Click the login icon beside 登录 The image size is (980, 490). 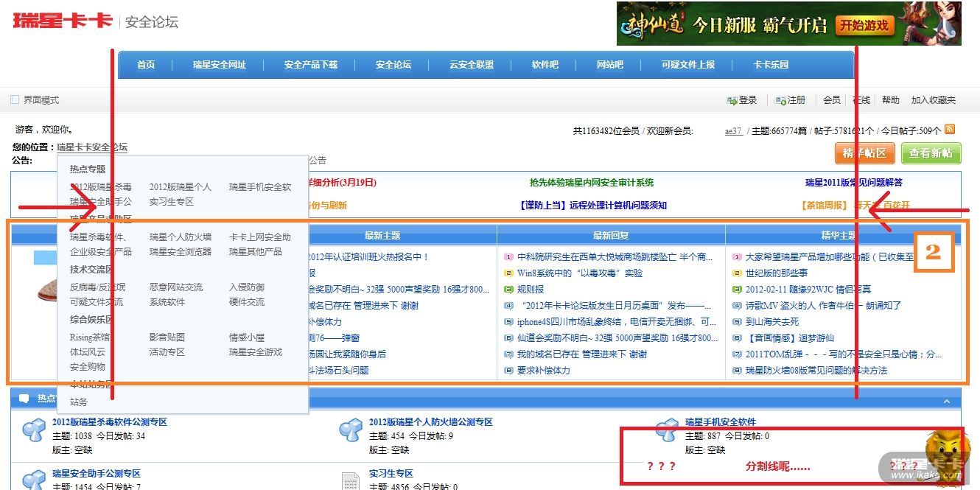pos(732,100)
